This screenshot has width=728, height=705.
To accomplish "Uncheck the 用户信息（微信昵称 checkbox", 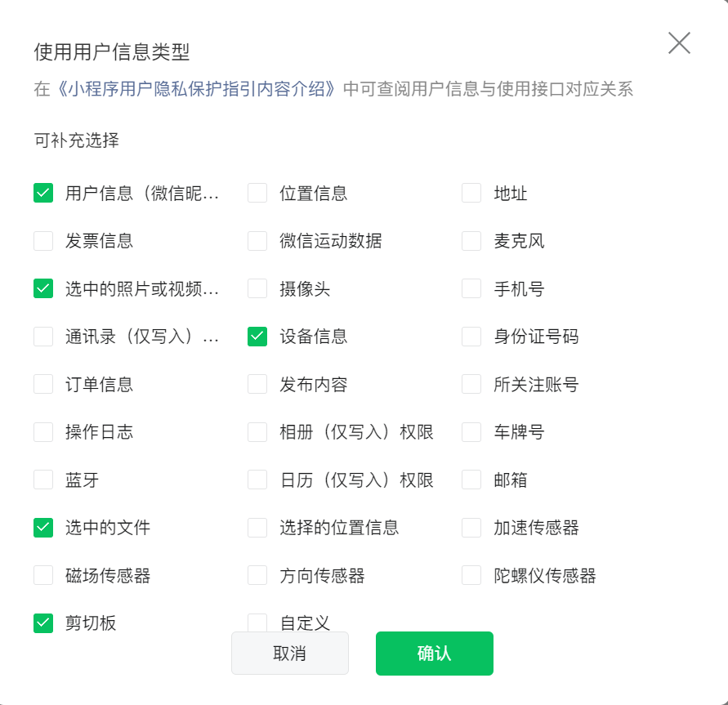I will point(43,193).
